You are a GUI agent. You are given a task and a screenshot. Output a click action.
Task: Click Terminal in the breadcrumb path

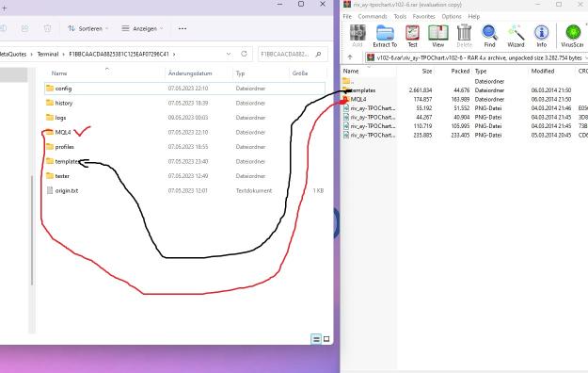(x=48, y=54)
